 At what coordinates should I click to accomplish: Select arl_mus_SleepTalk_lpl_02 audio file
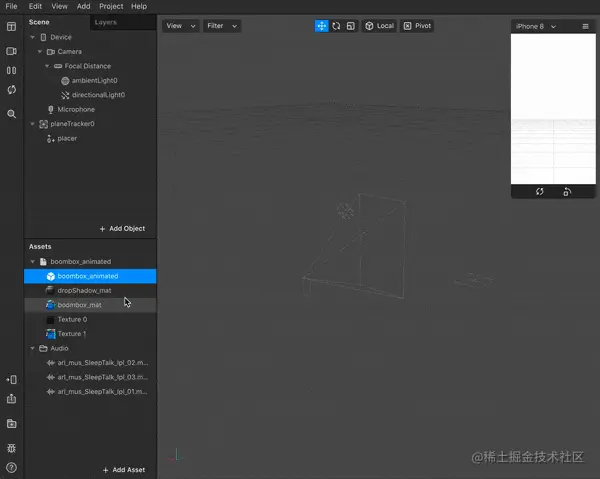pyautogui.click(x=90, y=363)
